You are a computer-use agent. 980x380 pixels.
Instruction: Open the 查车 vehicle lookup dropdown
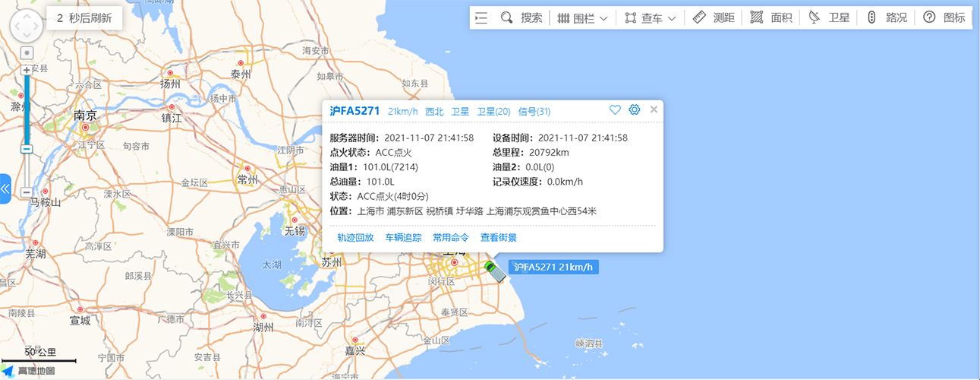(x=651, y=17)
